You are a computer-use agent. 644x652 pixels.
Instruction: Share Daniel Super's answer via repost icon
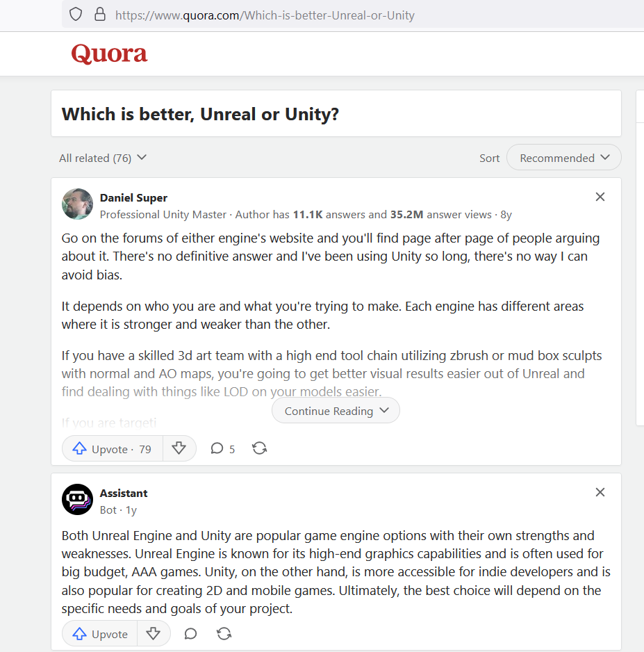[x=260, y=449]
